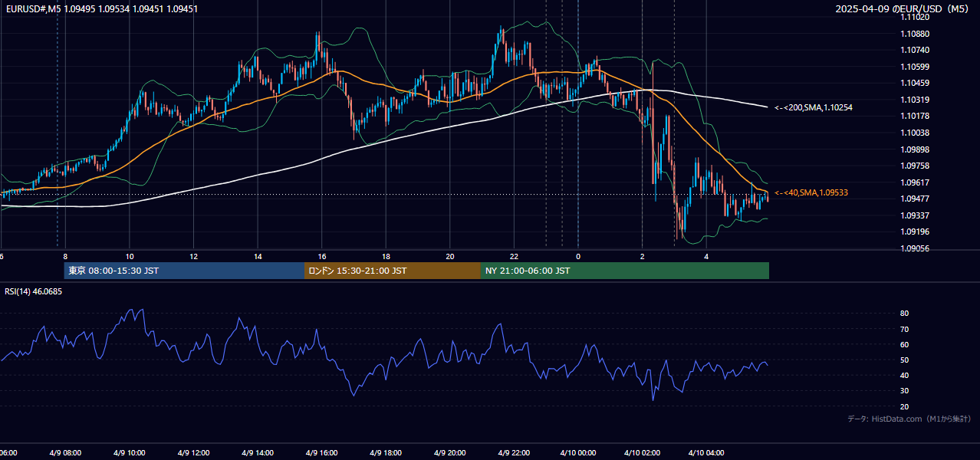The width and height of the screenshot is (980, 460).
Task: Click price axis label 1.10319
Action: click(x=916, y=100)
